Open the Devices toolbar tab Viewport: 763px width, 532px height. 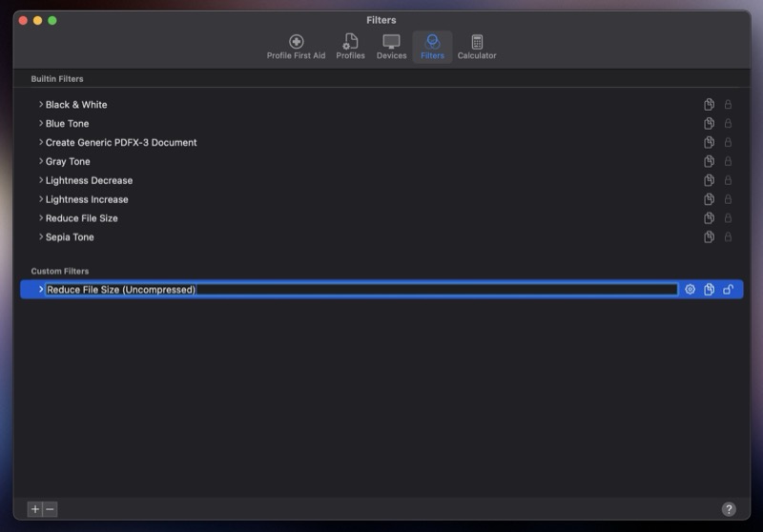pos(391,47)
